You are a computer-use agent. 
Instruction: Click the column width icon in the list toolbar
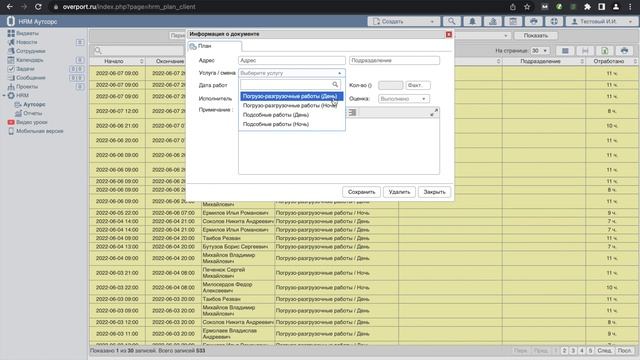[585, 51]
